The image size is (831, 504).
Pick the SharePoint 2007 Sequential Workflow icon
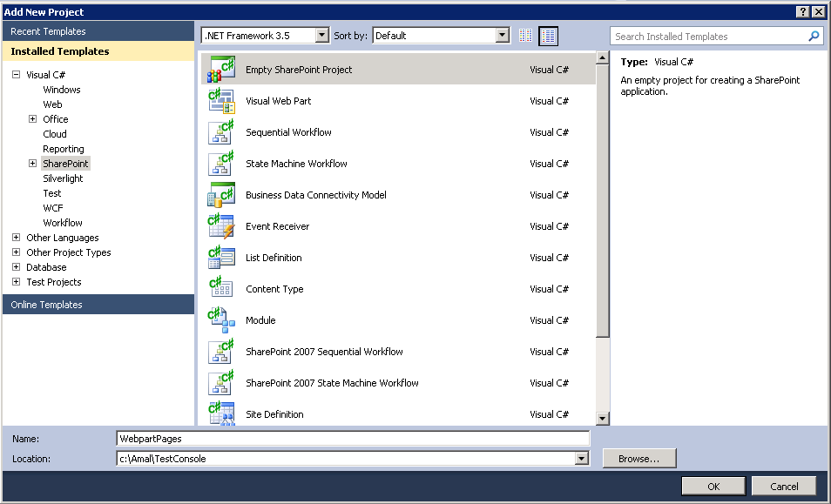(x=221, y=351)
